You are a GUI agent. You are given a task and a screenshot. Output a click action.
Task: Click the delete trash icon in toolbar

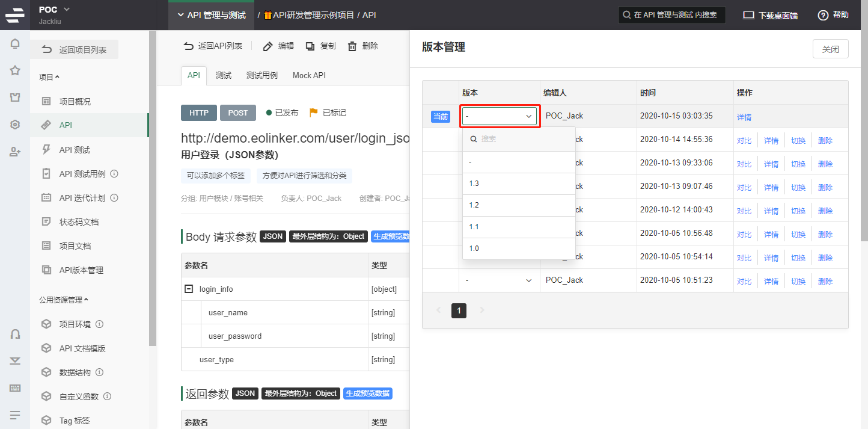pos(352,46)
